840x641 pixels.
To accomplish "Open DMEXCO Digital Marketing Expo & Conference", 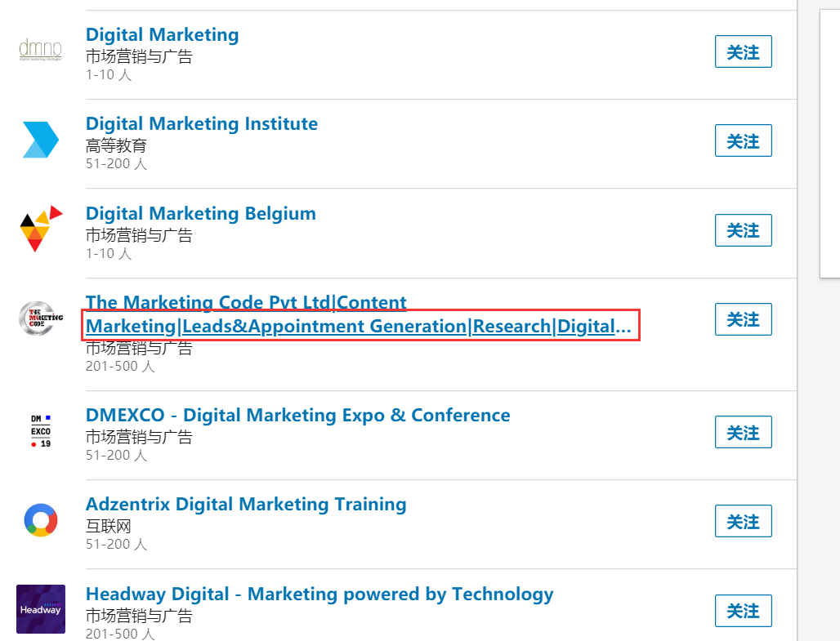I will 297,415.
